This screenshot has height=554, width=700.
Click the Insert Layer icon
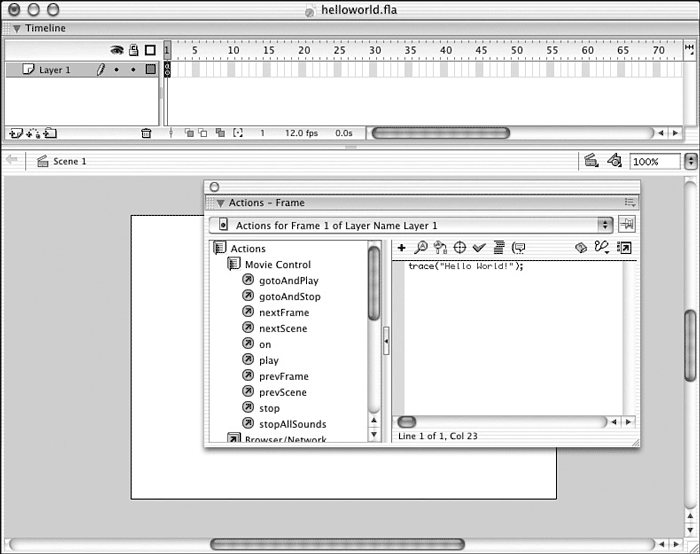(16, 133)
